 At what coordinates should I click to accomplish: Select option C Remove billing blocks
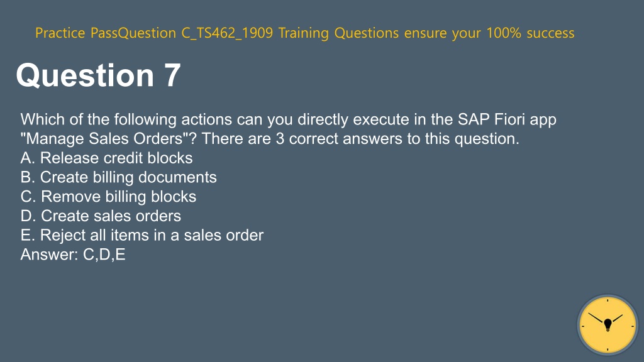[x=108, y=197]
